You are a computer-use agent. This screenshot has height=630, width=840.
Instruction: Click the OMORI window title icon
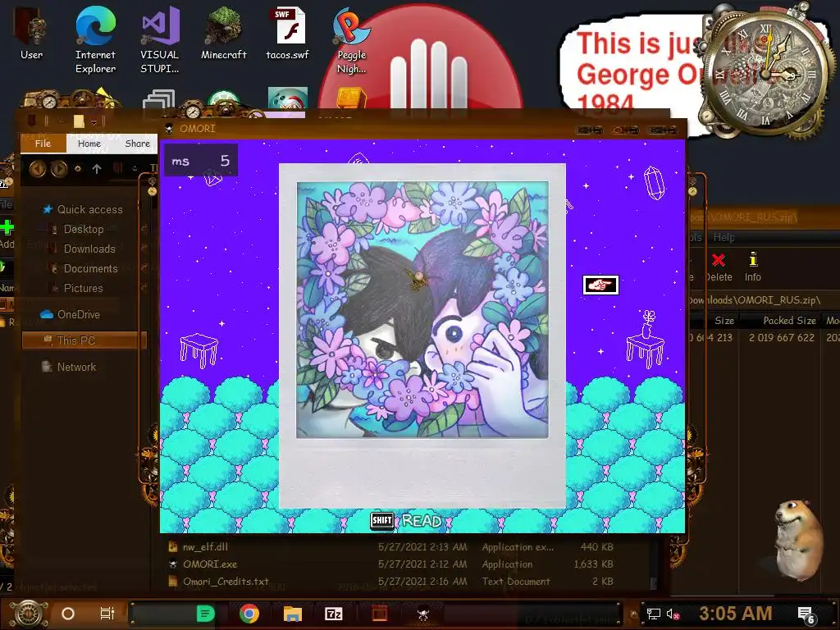coord(169,129)
